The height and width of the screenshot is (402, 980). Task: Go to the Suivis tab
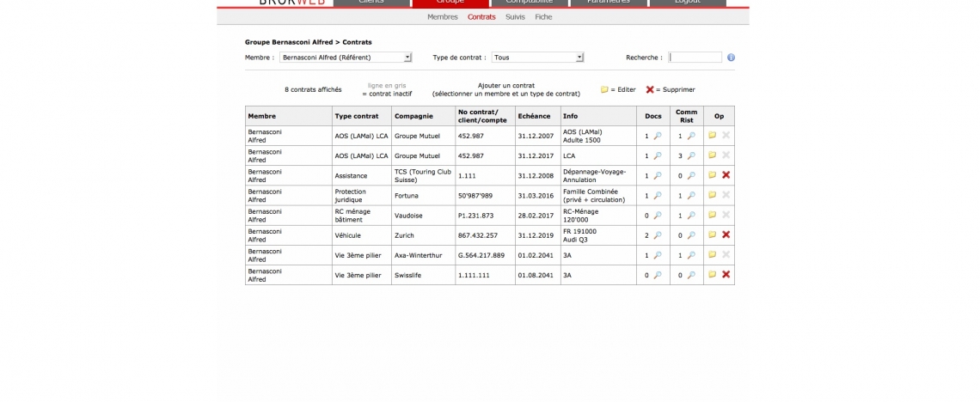(x=515, y=17)
